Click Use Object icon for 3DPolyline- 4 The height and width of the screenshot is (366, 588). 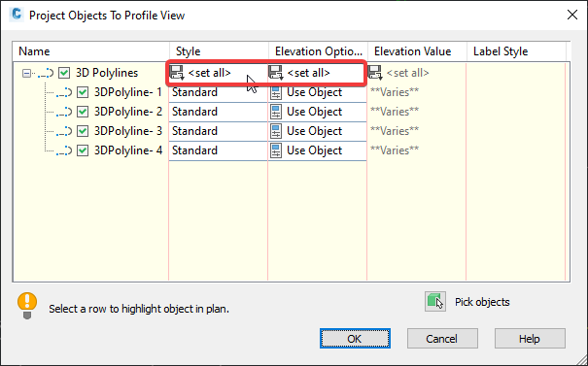276,151
